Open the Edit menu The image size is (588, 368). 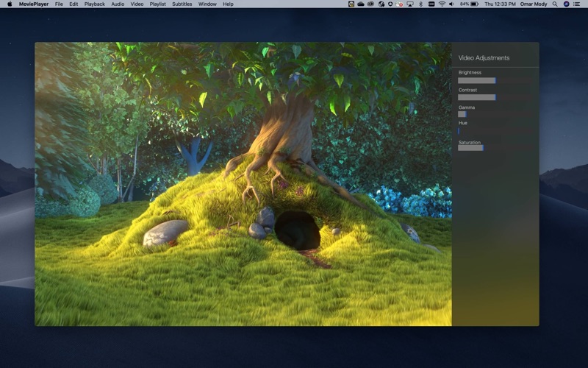(73, 4)
